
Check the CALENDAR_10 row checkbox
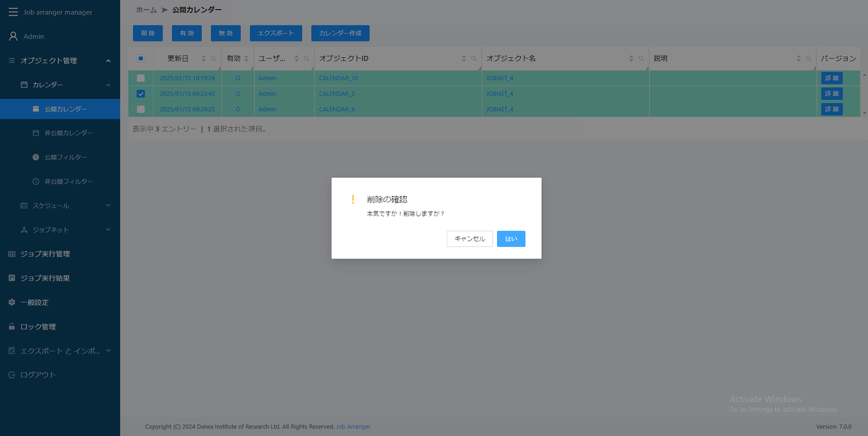pos(141,77)
